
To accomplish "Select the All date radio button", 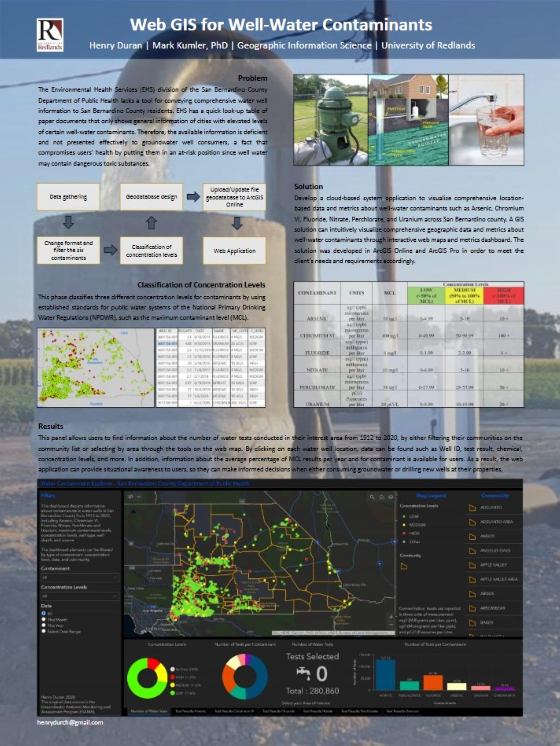I will click(x=44, y=613).
